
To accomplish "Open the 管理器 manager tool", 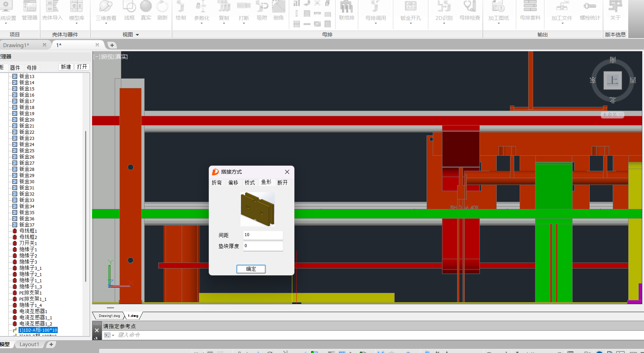I will [30, 11].
